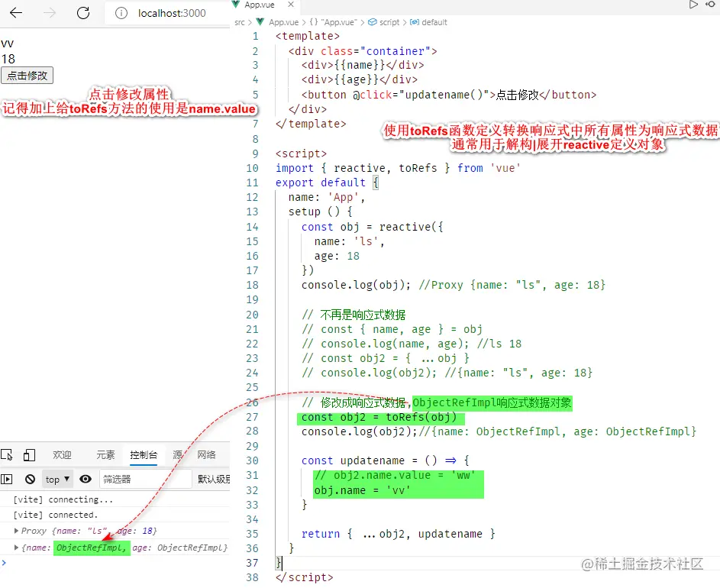Clear the console output
The width and height of the screenshot is (720, 588).
click(30, 479)
